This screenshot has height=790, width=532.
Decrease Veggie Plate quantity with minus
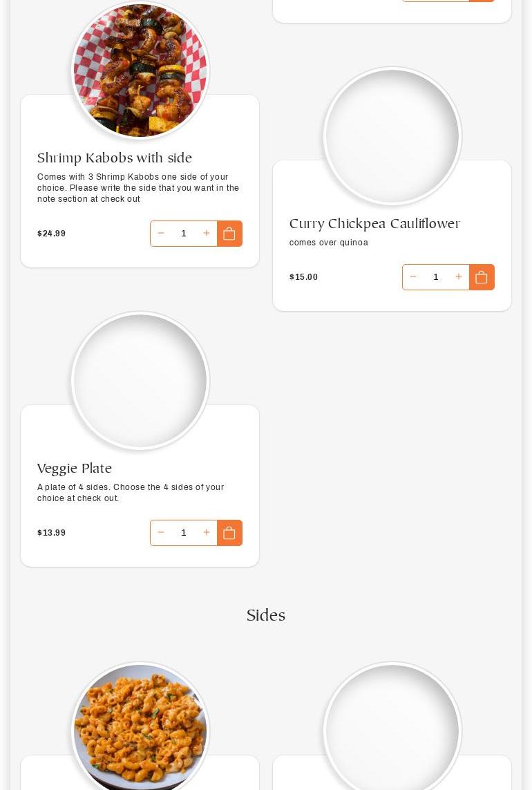[161, 533]
